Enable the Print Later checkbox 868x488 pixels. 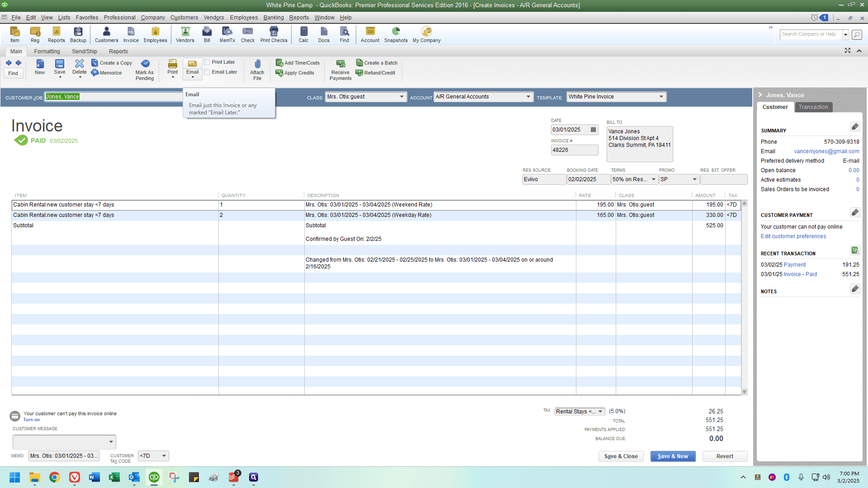click(207, 62)
